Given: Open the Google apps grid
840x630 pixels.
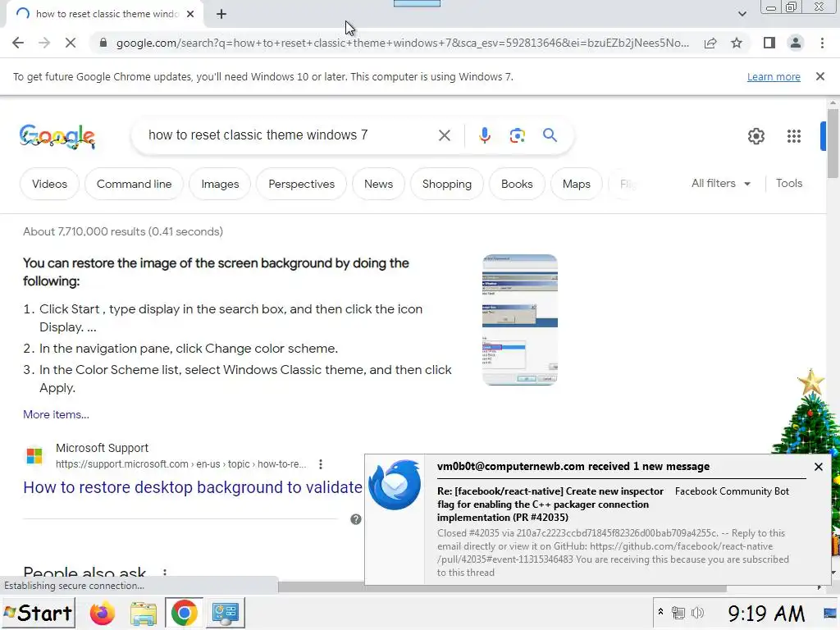Looking at the screenshot, I should click(794, 136).
